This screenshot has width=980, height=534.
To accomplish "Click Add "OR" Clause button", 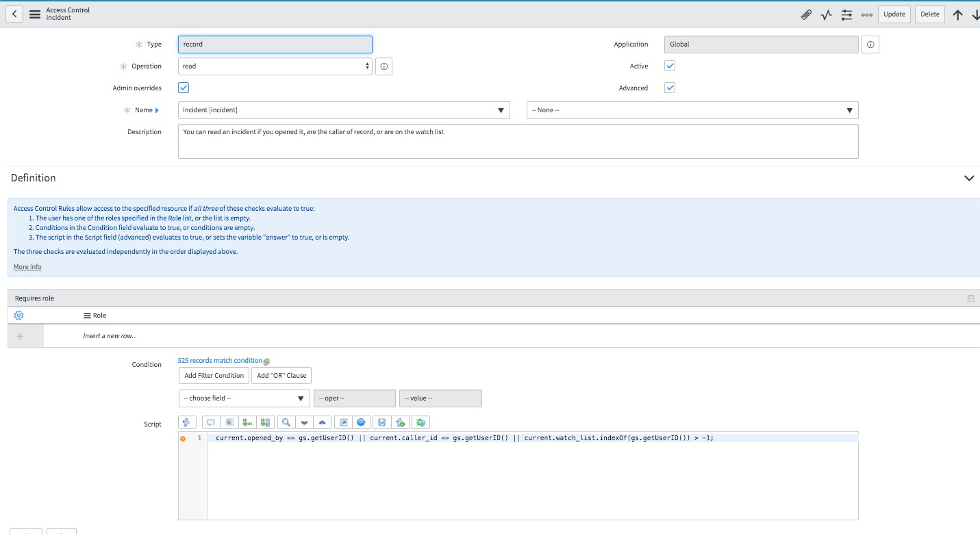I will (281, 375).
